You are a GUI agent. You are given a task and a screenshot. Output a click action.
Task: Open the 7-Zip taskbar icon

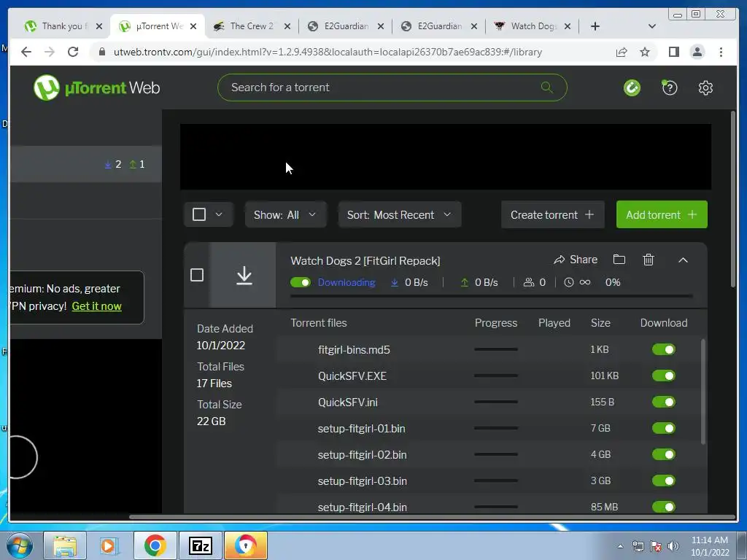coord(200,545)
